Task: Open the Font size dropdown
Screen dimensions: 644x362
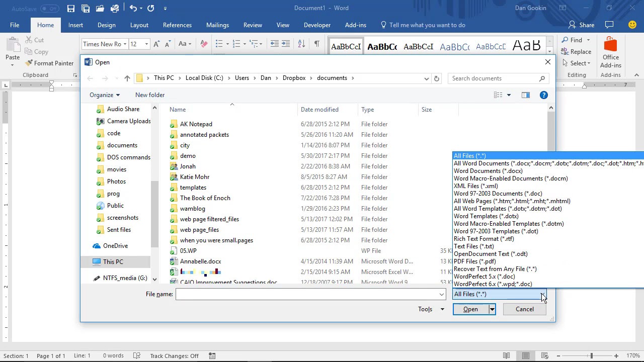Action: point(146,44)
